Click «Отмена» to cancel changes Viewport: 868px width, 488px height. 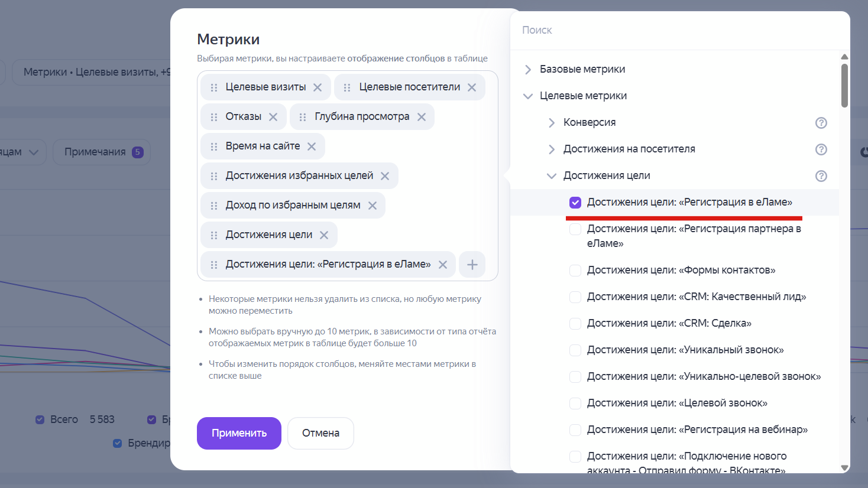coord(320,433)
